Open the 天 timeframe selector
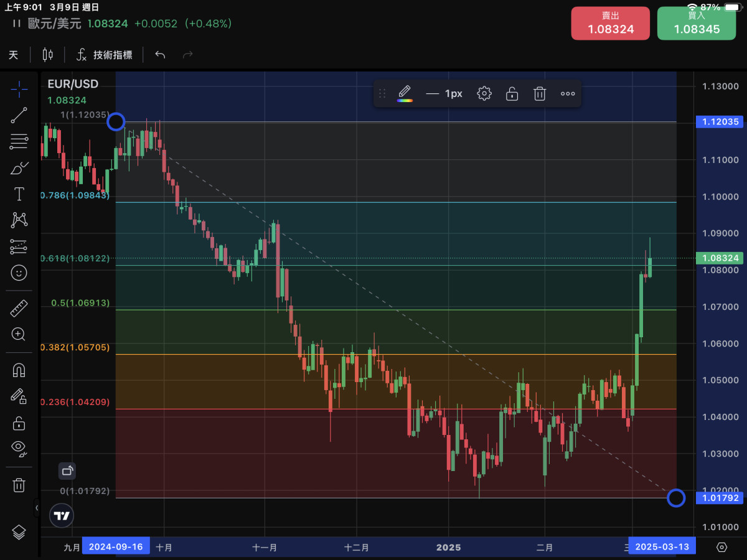747x560 pixels. [x=14, y=55]
